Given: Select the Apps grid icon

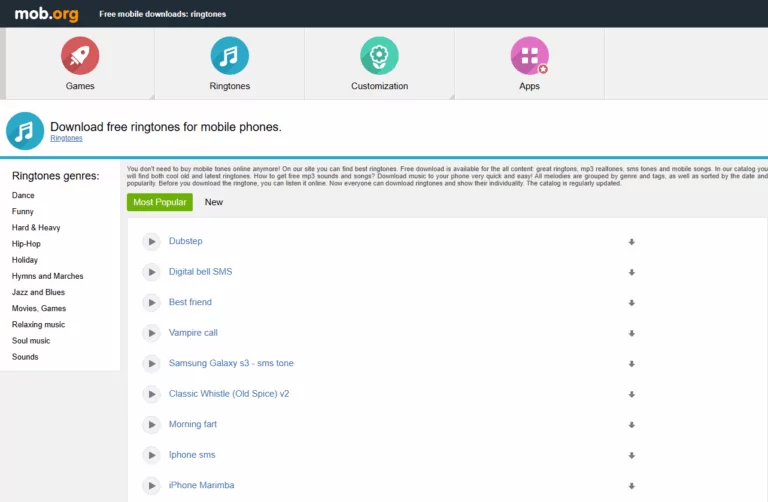Looking at the screenshot, I should click(529, 56).
